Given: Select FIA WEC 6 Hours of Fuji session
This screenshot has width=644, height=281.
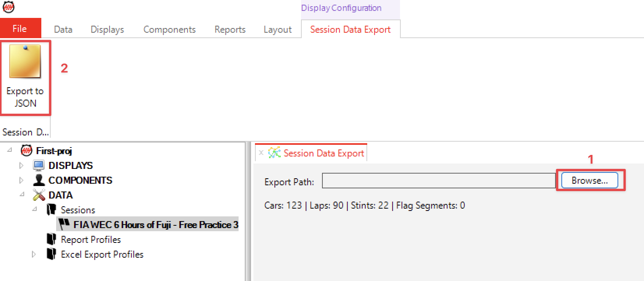Looking at the screenshot, I should pyautogui.click(x=156, y=225).
